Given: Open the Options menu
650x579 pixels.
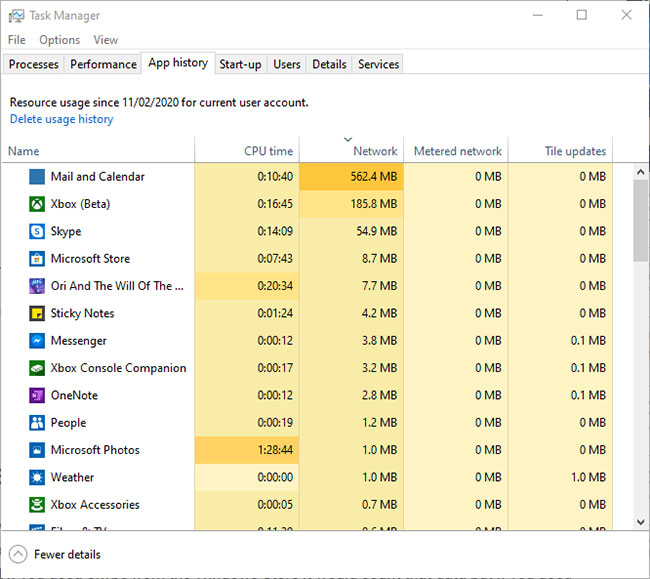Looking at the screenshot, I should (x=59, y=40).
